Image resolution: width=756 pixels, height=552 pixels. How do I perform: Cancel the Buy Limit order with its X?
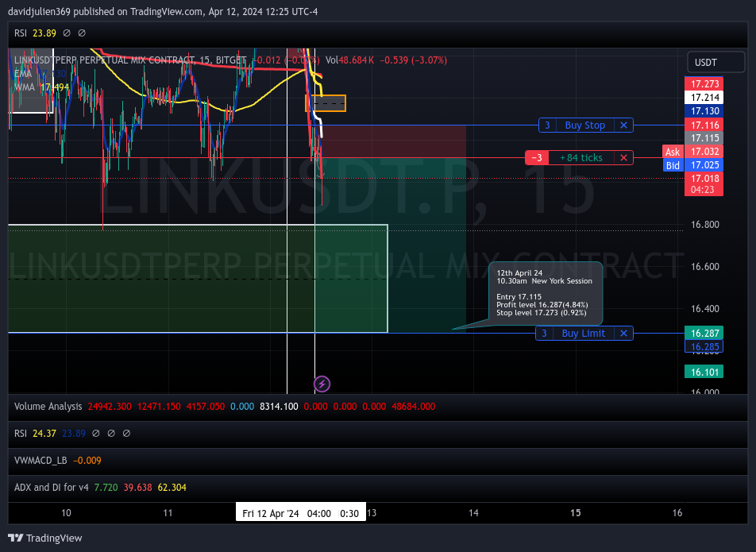click(x=623, y=333)
